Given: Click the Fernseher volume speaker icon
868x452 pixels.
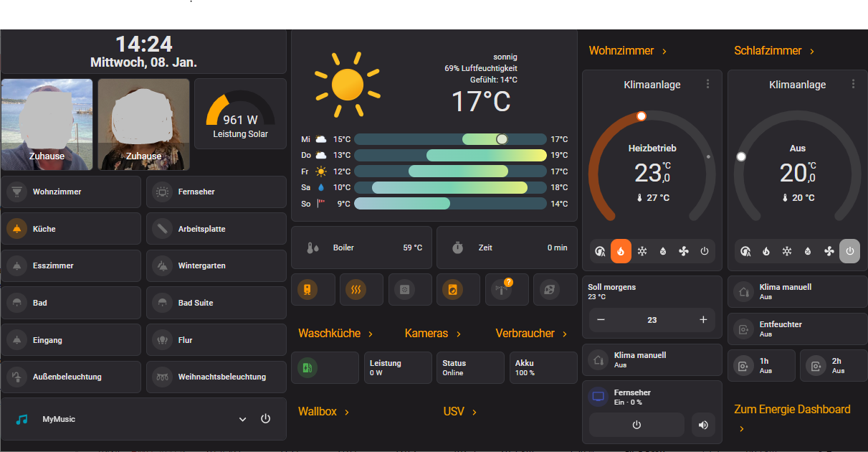Looking at the screenshot, I should pyautogui.click(x=703, y=425).
